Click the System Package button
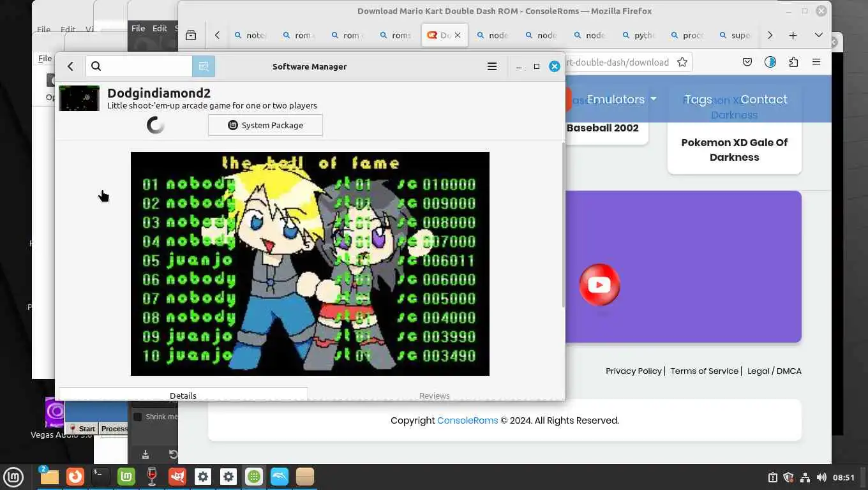868x490 pixels. [x=266, y=125]
